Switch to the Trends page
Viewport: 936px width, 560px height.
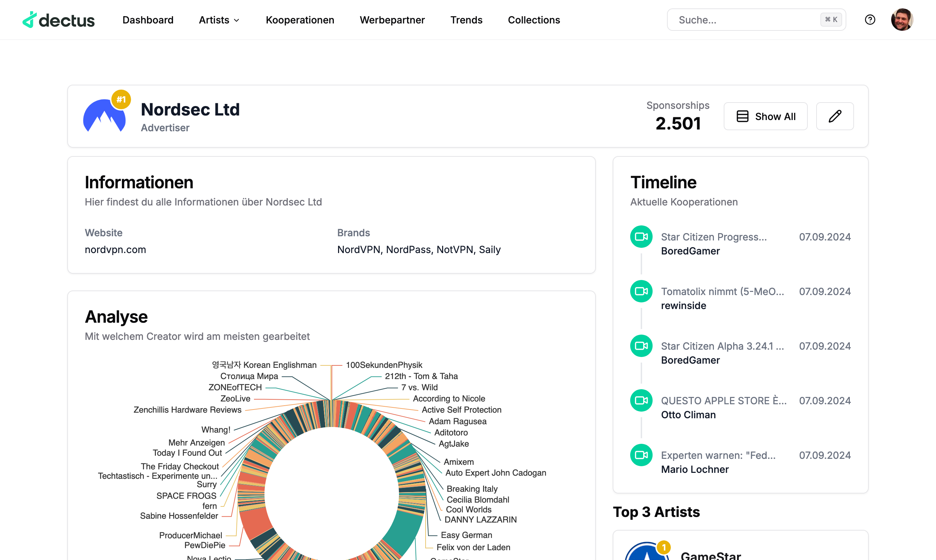[466, 20]
